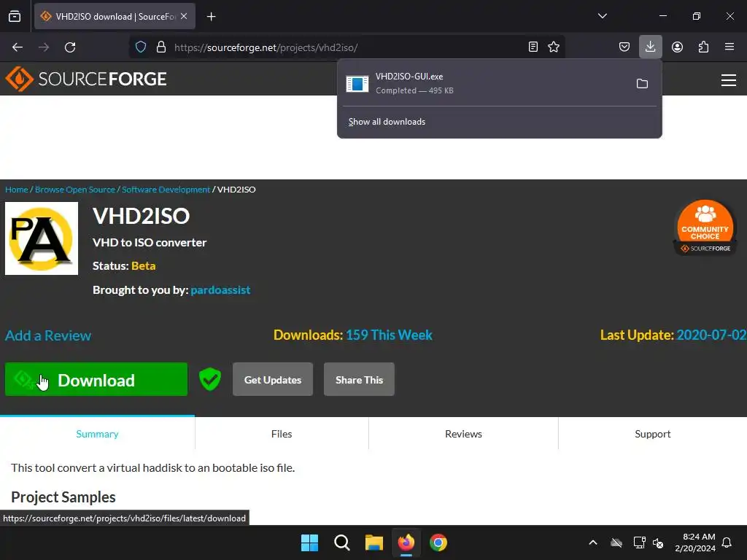Image resolution: width=747 pixels, height=560 pixels.
Task: Open a new browser tab
Action: click(212, 17)
